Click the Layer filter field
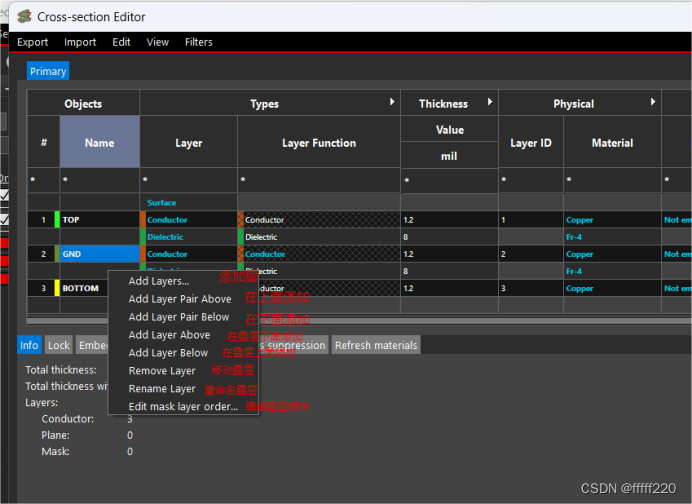The image size is (692, 504). [188, 180]
